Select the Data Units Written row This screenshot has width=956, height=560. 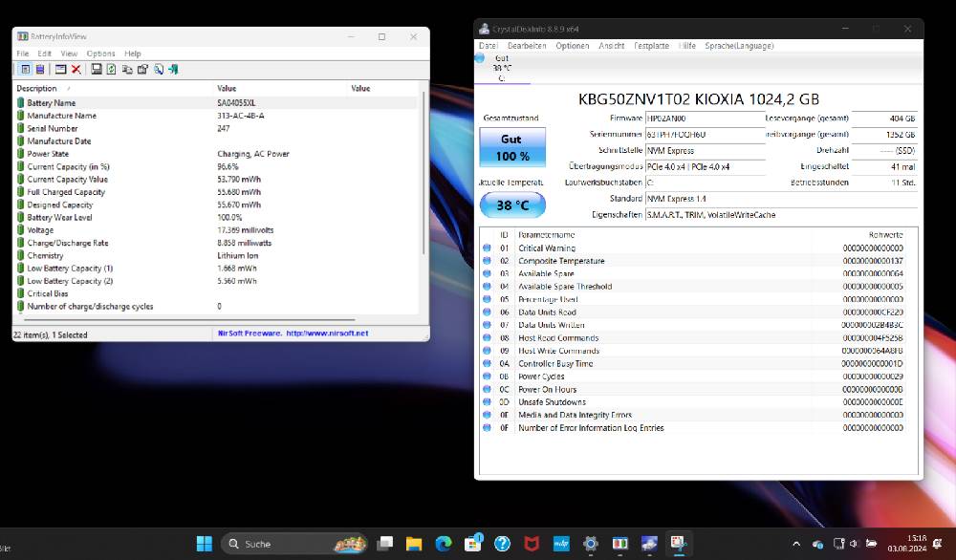(x=694, y=326)
